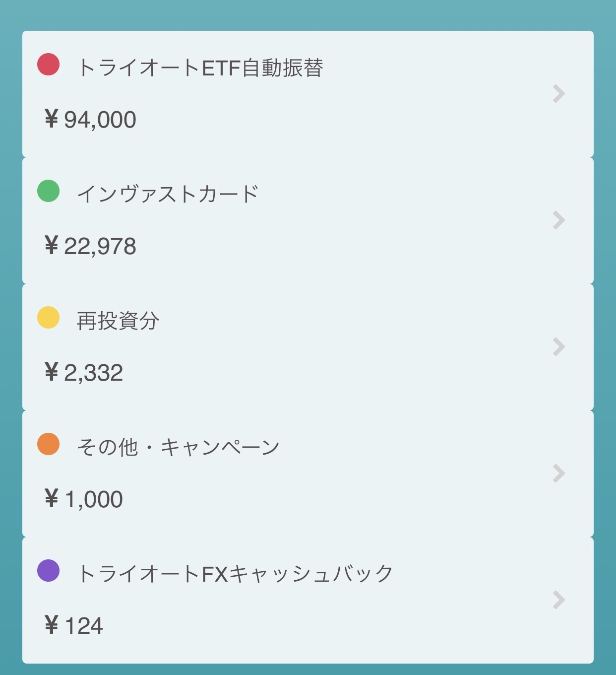Click the ¥22,978 amount
This screenshot has width=616, height=675.
click(90, 246)
